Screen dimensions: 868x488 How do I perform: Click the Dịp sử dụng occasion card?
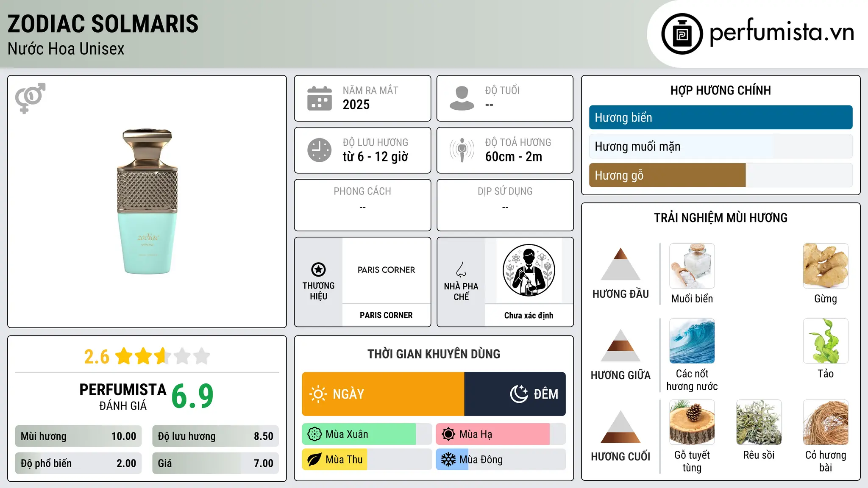505,205
